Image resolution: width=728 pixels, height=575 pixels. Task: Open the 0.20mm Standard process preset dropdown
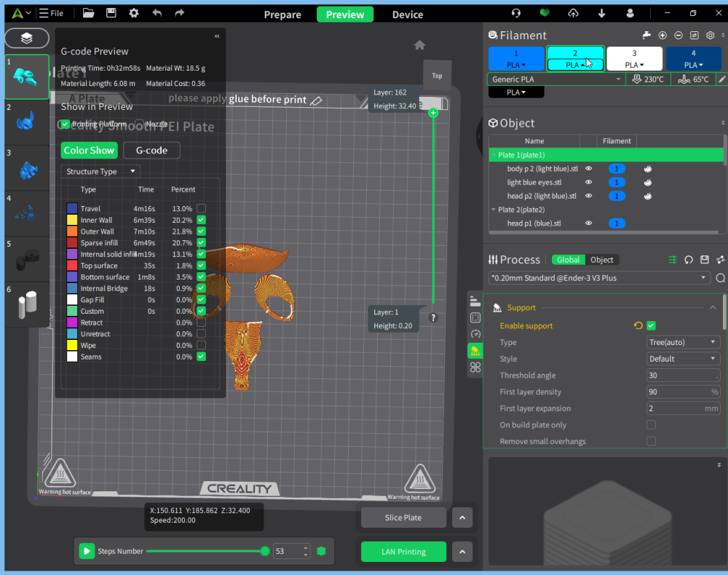pyautogui.click(x=599, y=278)
